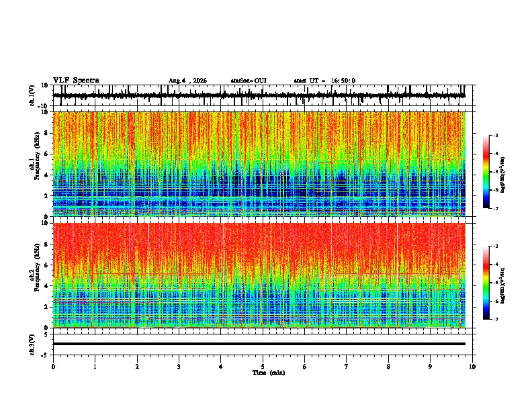Click the ch.2 spectrogram color scale bar
532x411 pixels.
click(486, 283)
